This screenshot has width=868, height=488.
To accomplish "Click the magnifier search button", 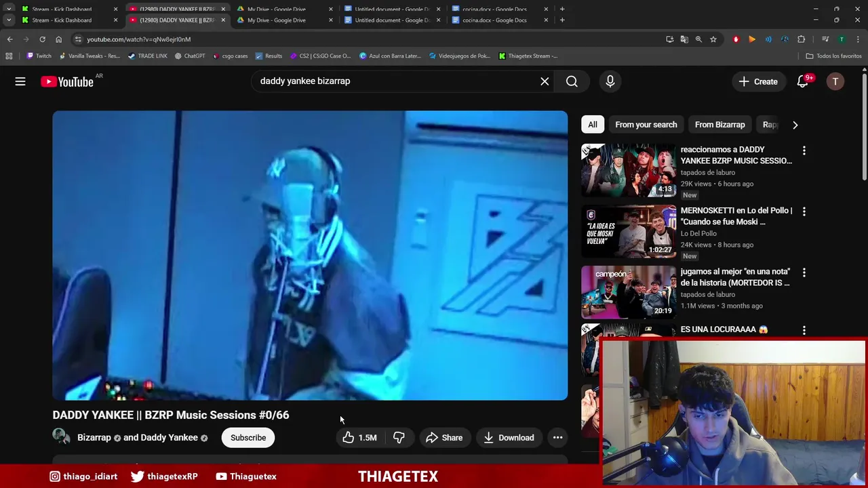I will pos(572,81).
